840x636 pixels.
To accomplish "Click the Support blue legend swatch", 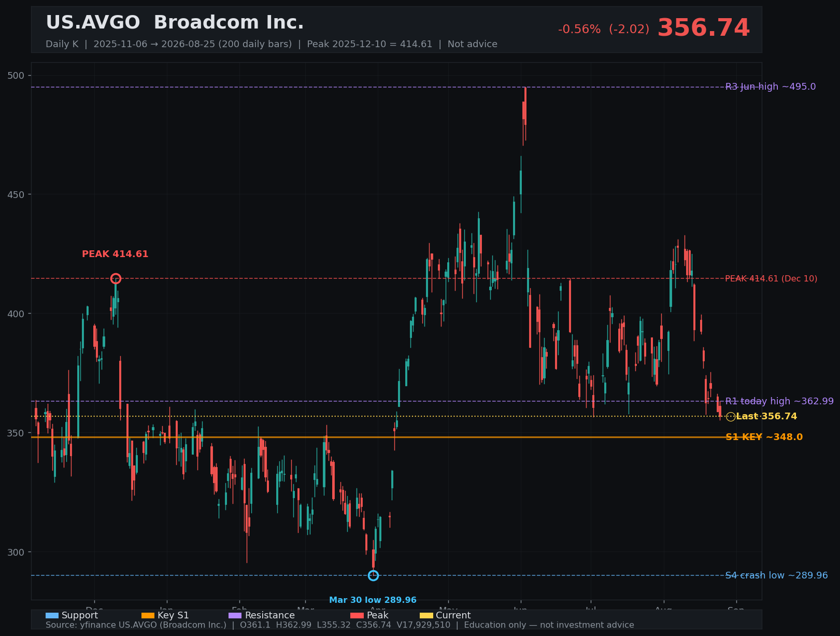I will pos(52,616).
